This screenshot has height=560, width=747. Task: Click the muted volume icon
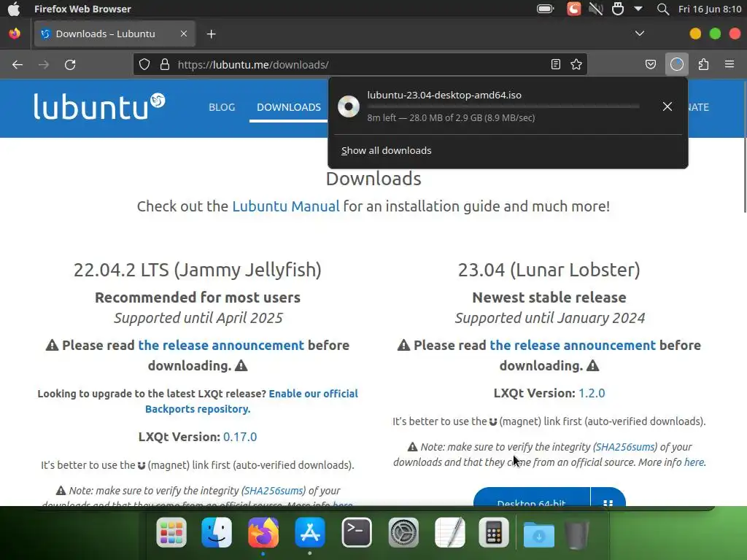595,9
